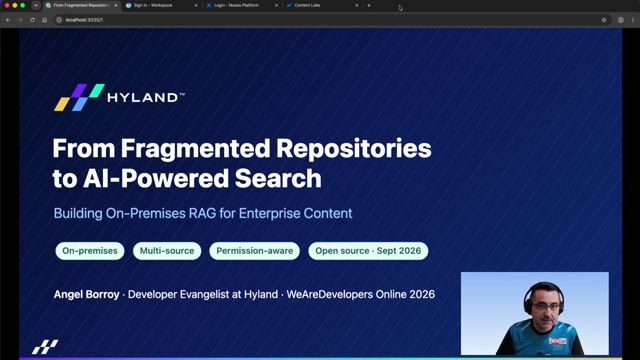Bookmark this page with the star icon
Viewport: 640px width, 360px height.
pos(604,20)
